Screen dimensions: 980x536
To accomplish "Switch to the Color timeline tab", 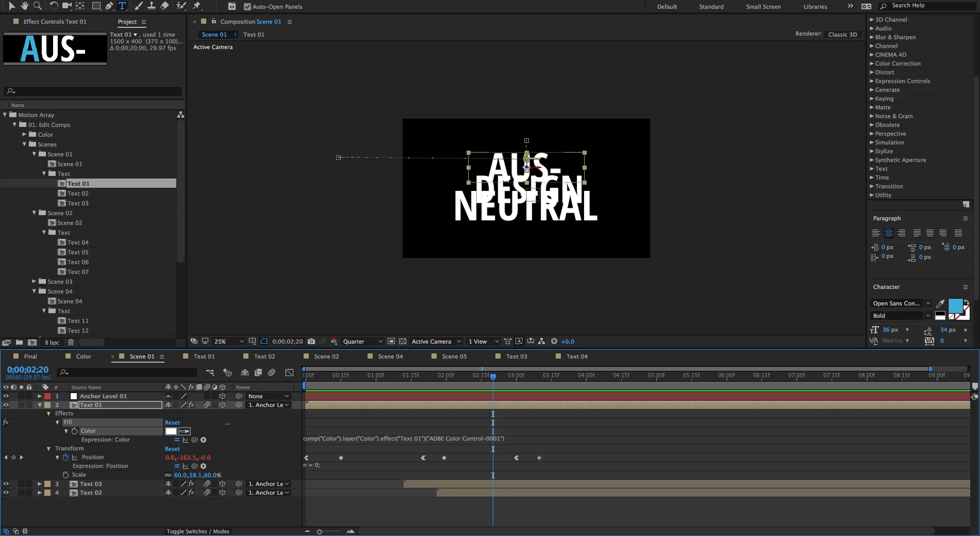I will pyautogui.click(x=84, y=356).
